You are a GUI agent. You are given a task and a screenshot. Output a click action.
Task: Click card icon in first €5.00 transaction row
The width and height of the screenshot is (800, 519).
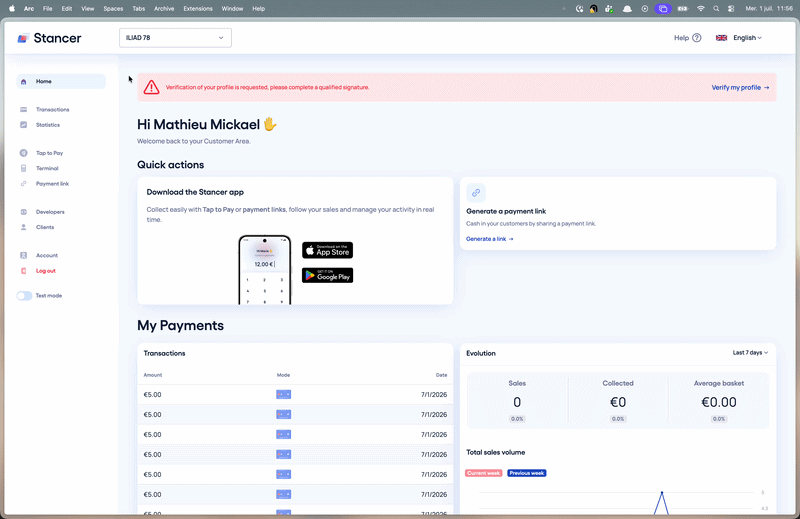point(284,394)
